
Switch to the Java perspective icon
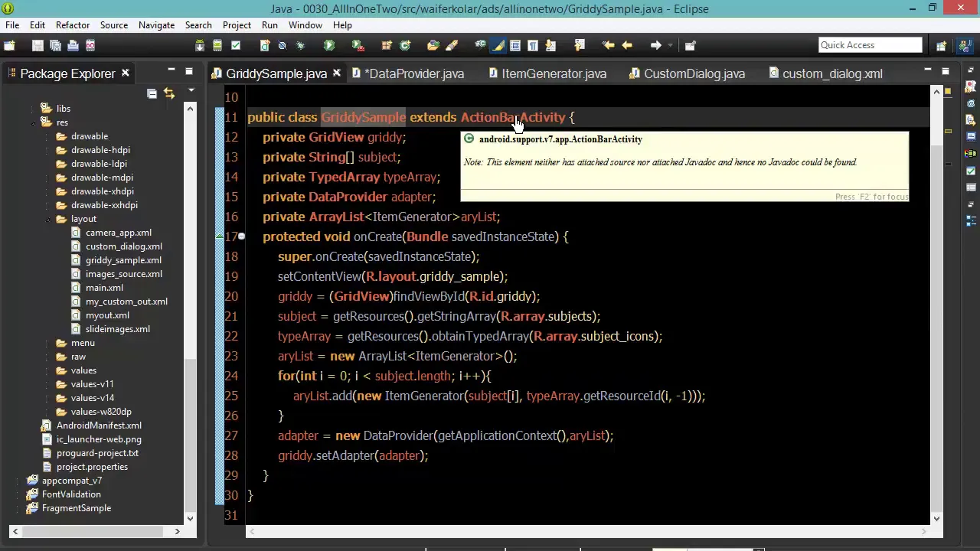click(x=967, y=45)
